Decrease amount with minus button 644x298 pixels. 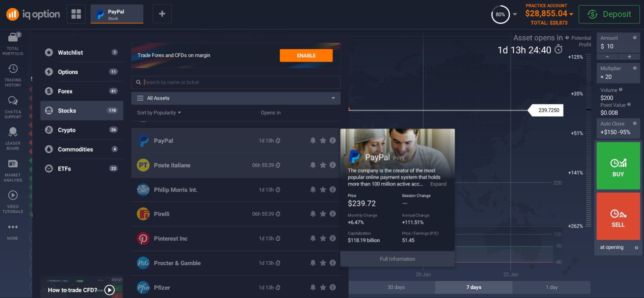[x=607, y=57]
